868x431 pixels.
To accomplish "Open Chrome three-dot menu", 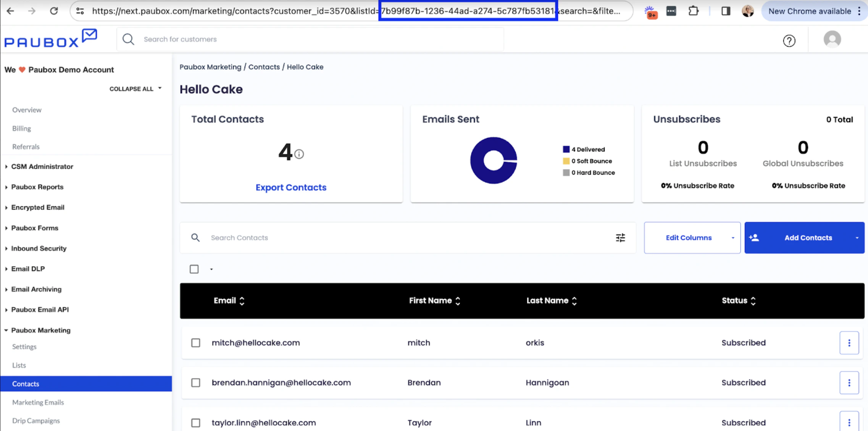I will tap(859, 11).
